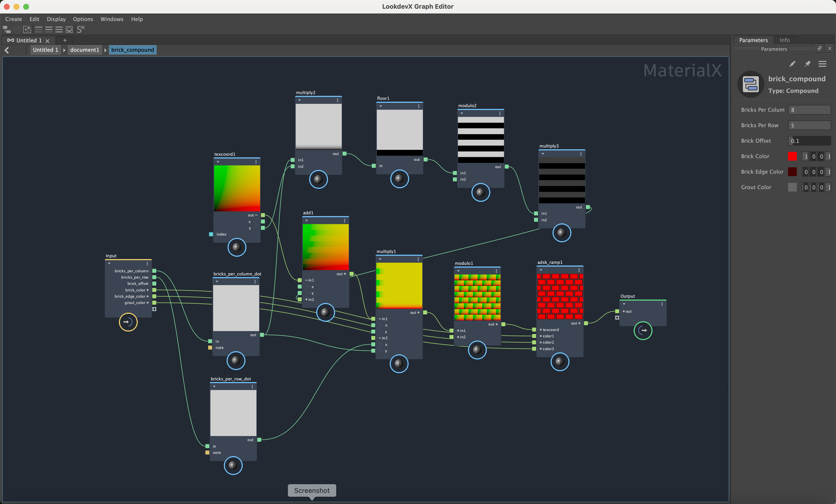
Task: Click the Screenshot button
Action: coord(312,490)
